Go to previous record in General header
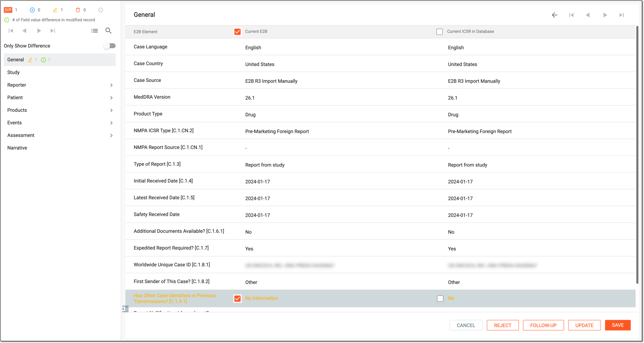Screen dimensions: 644x343 (x=588, y=15)
